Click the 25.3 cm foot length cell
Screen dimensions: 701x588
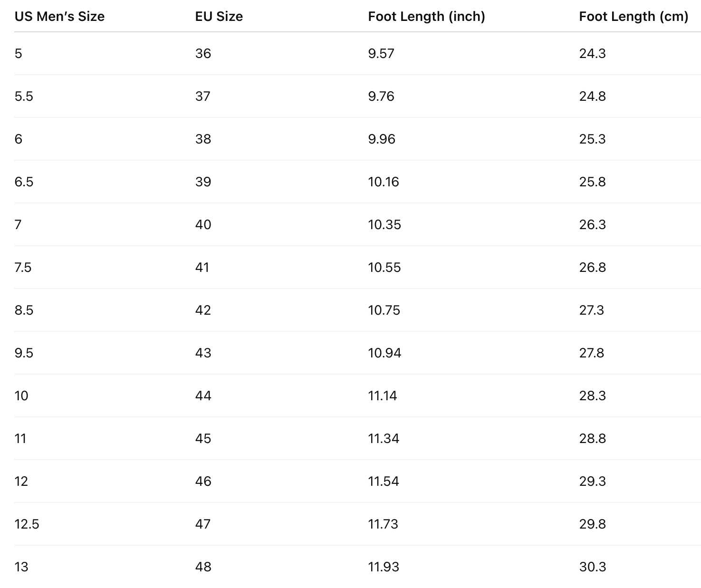click(x=592, y=139)
